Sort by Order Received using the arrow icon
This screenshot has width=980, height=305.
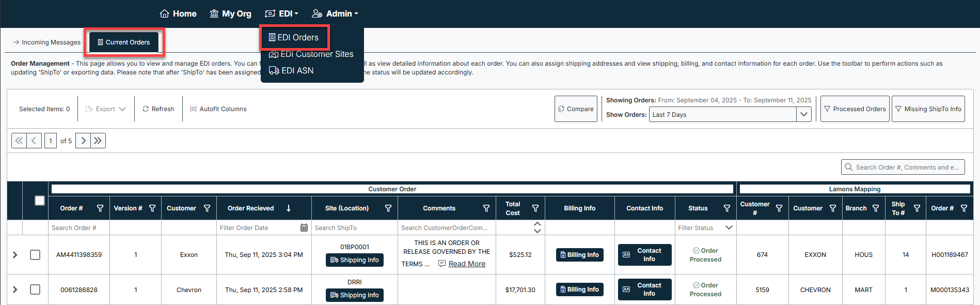pos(289,208)
